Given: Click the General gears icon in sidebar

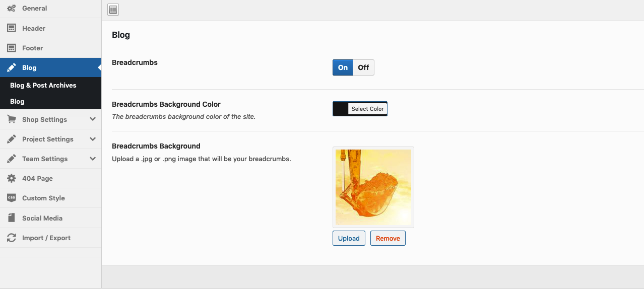Looking at the screenshot, I should click(x=11, y=9).
